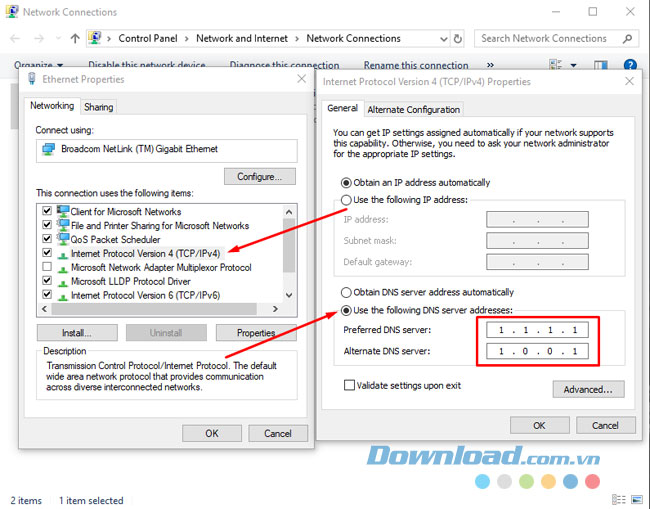
Task: Click the Network Connections title bar icon
Action: pyautogui.click(x=12, y=11)
